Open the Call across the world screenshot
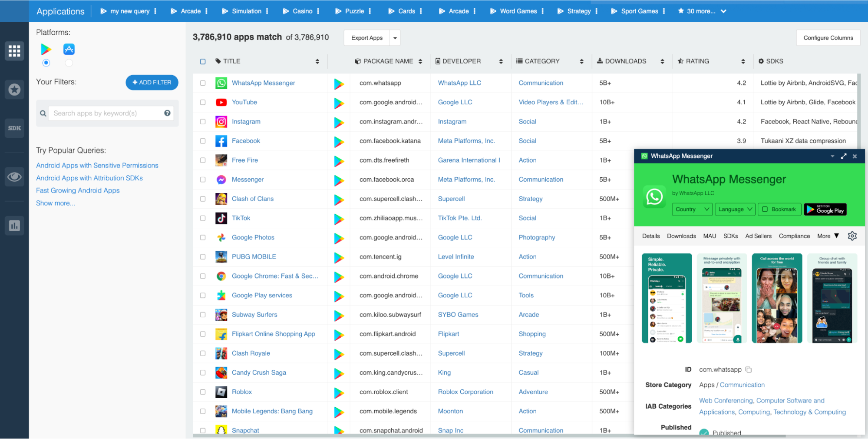 click(x=777, y=298)
